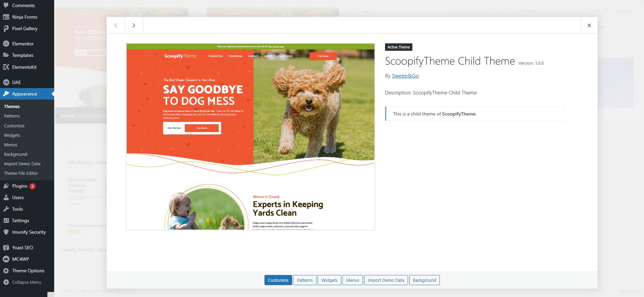Close the theme details overlay
The width and height of the screenshot is (644, 297).
589,25
